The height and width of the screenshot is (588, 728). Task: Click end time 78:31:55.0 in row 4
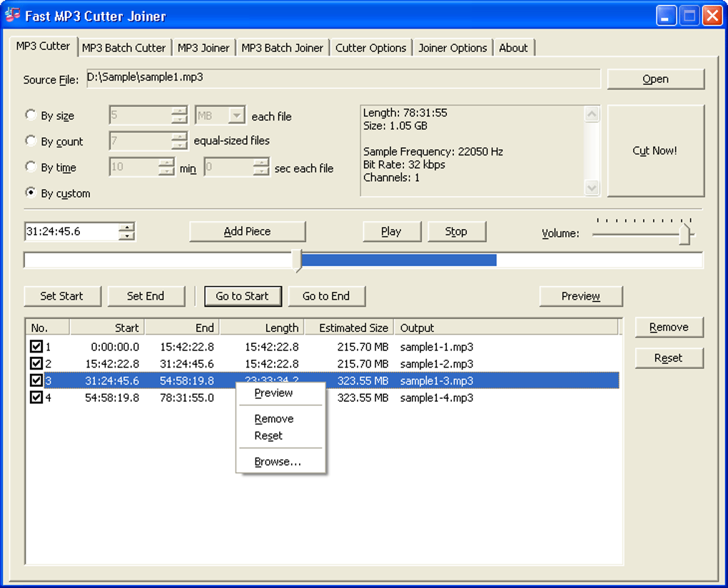tap(187, 397)
